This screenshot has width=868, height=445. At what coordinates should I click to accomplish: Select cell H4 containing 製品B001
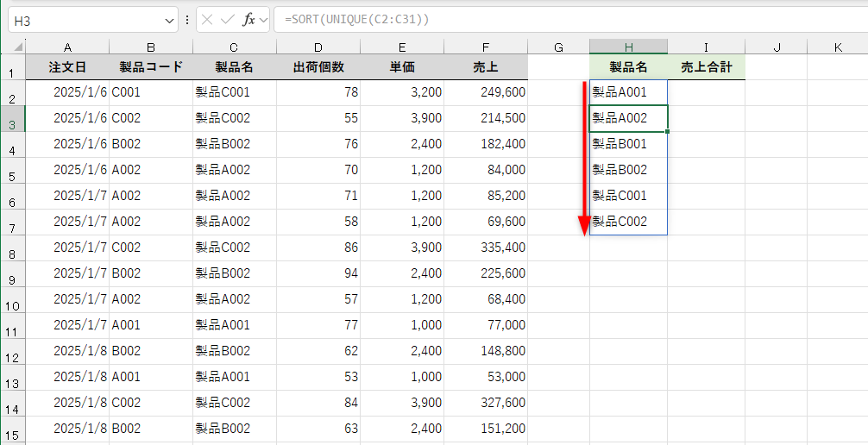(x=628, y=145)
